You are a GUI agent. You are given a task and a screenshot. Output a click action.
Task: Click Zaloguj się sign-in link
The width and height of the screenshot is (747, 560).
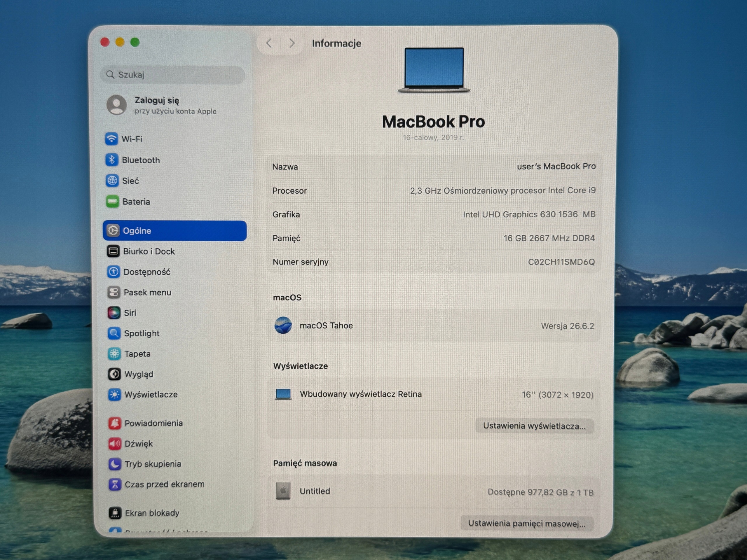tap(157, 100)
